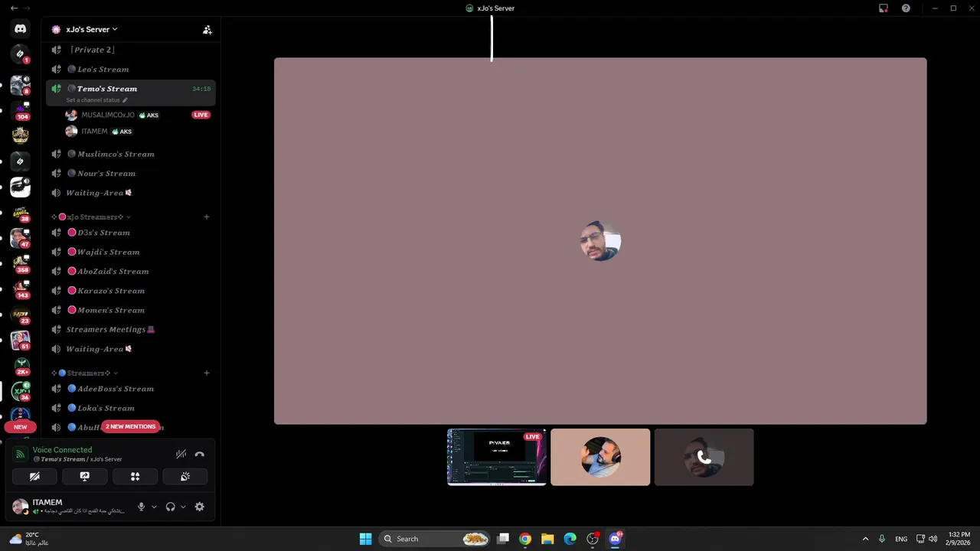The width and height of the screenshot is (980, 551).
Task: Show hidden system tray icons chevron
Action: point(865,539)
